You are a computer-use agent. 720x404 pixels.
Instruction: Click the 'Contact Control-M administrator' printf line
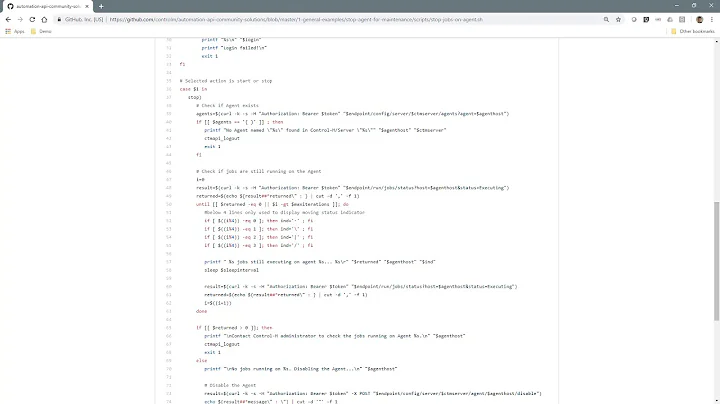(x=334, y=336)
